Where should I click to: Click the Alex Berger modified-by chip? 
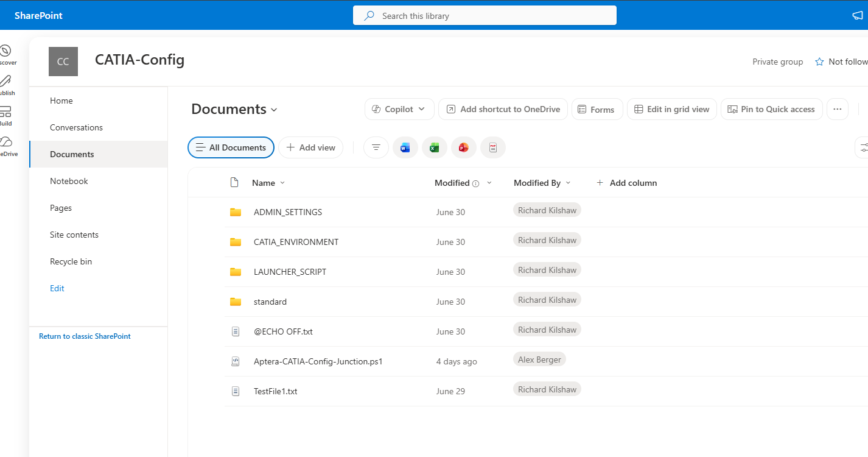(539, 360)
